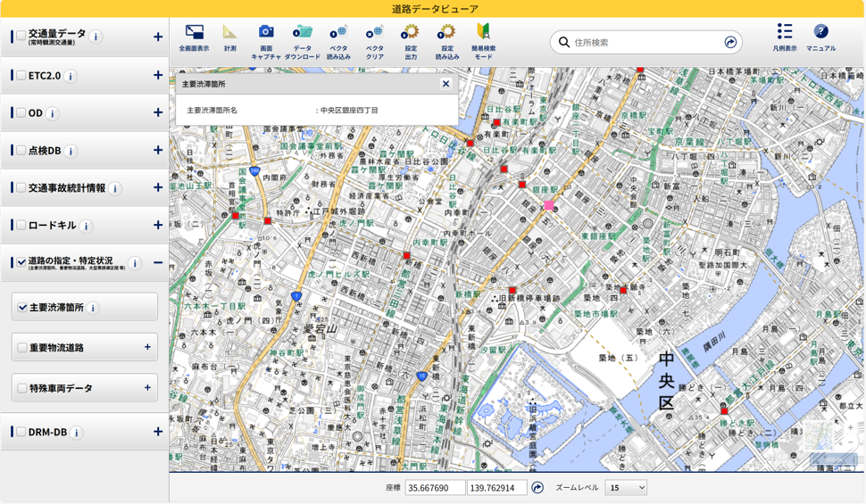Select the measurement (計測) tool
The width and height of the screenshot is (866, 504).
229,33
